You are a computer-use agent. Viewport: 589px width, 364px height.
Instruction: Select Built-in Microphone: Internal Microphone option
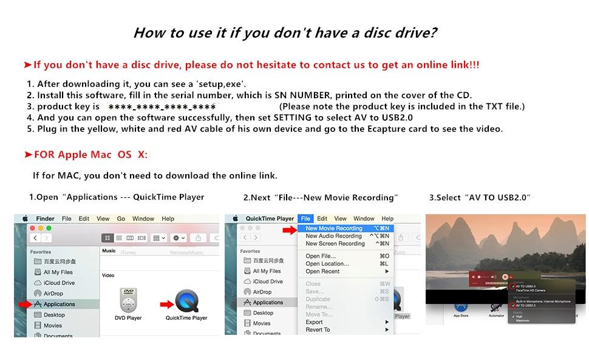pos(543,302)
